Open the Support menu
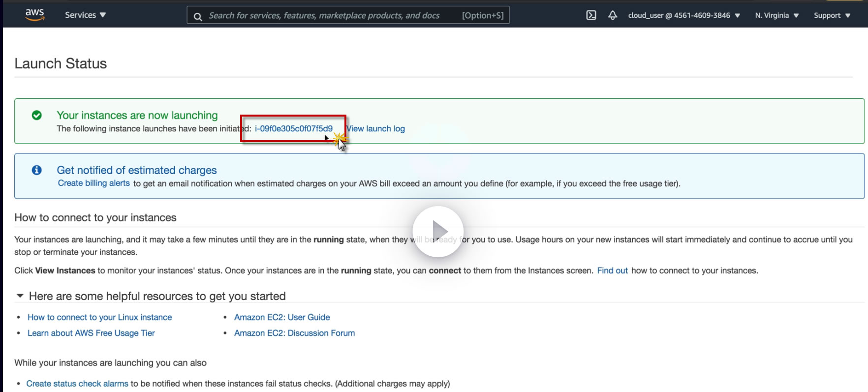868x392 pixels. [832, 15]
